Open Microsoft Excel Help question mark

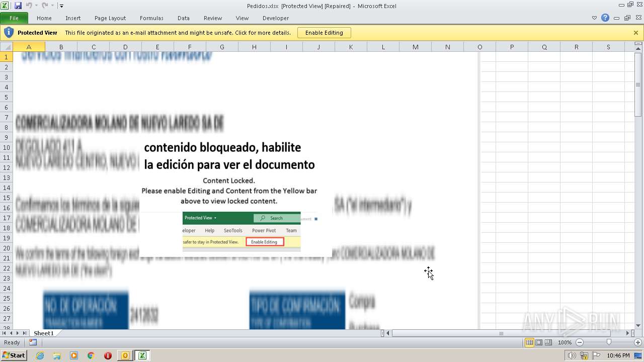point(605,18)
